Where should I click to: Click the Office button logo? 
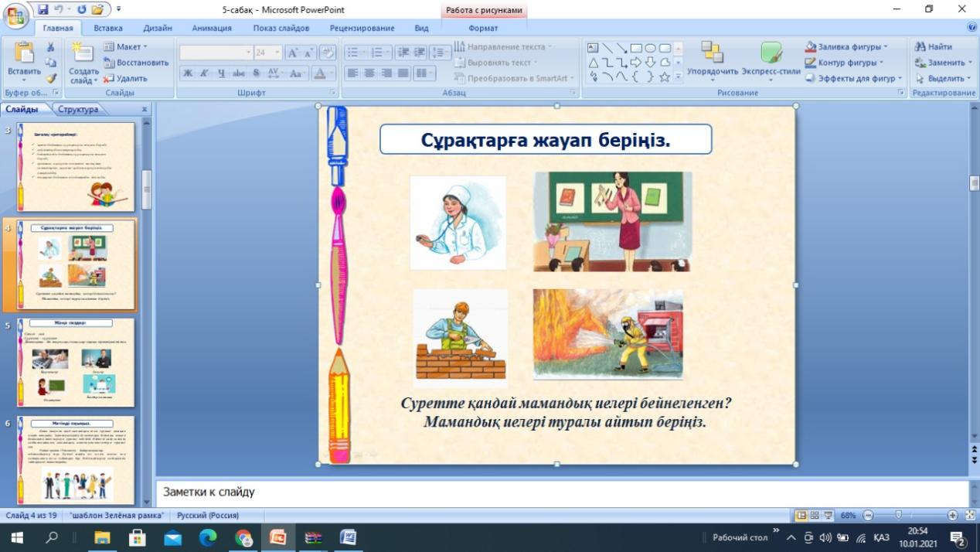click(x=16, y=15)
